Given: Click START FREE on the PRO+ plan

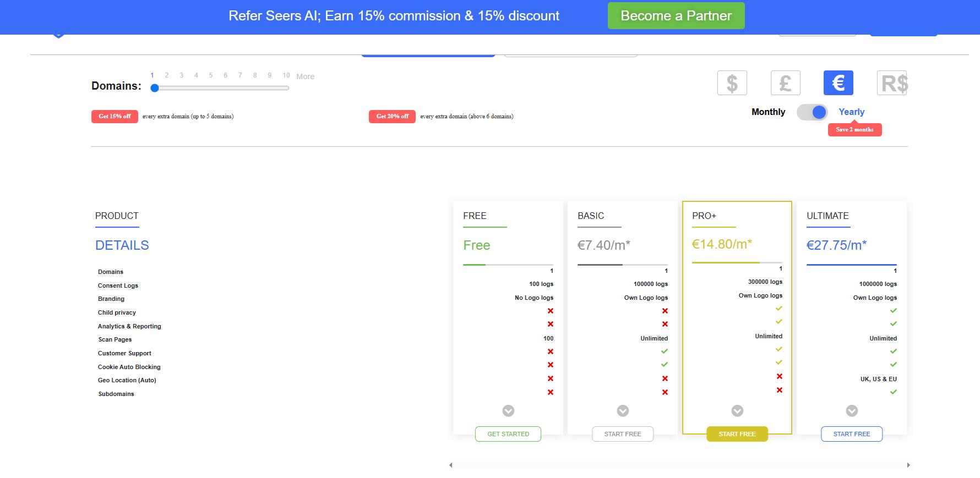Looking at the screenshot, I should [737, 434].
